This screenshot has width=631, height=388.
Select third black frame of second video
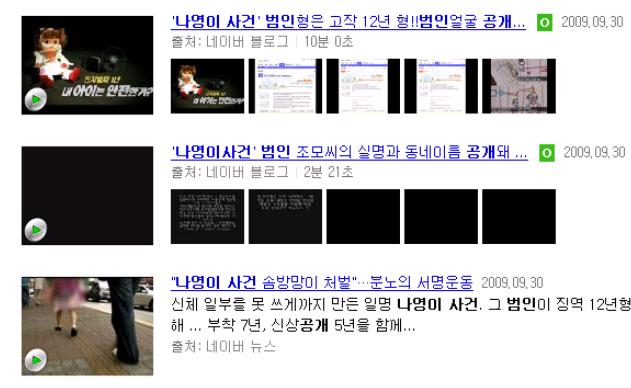click(x=363, y=217)
